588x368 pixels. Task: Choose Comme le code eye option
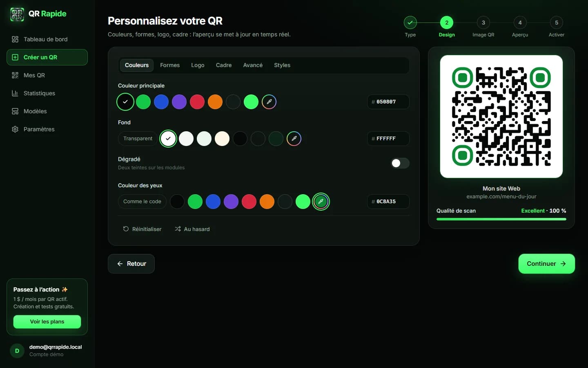click(142, 202)
